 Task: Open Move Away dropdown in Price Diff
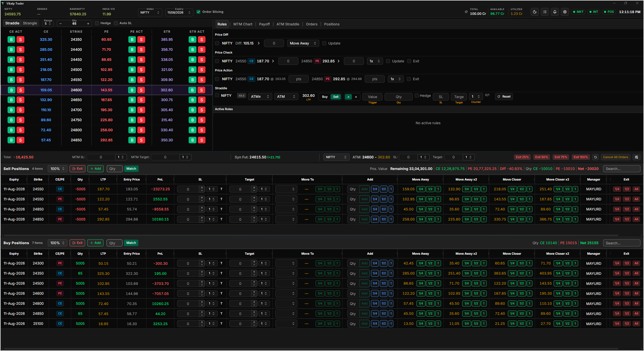click(303, 43)
